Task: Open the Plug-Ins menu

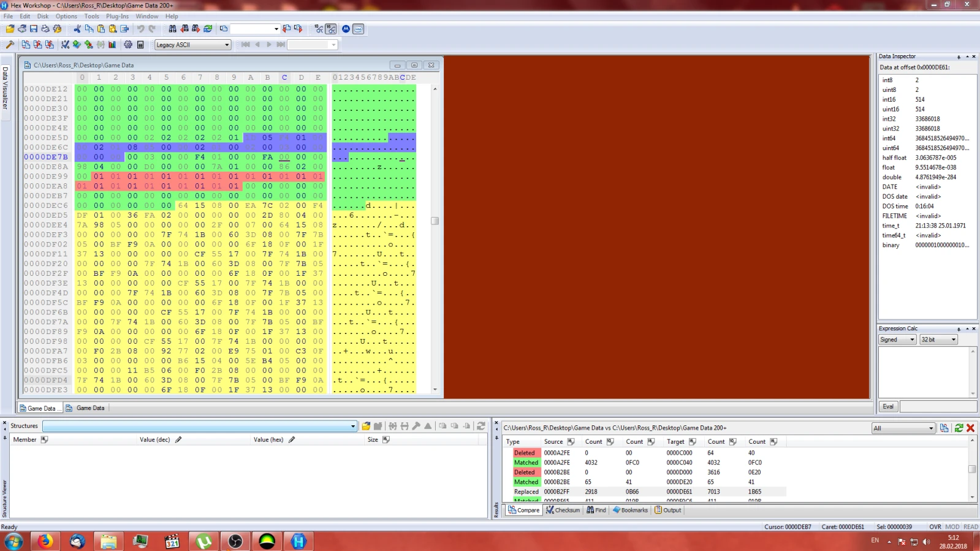Action: point(117,17)
